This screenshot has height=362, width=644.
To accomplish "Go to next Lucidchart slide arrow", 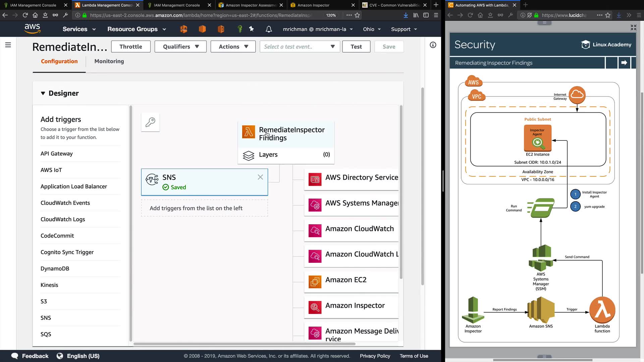I will [x=624, y=63].
